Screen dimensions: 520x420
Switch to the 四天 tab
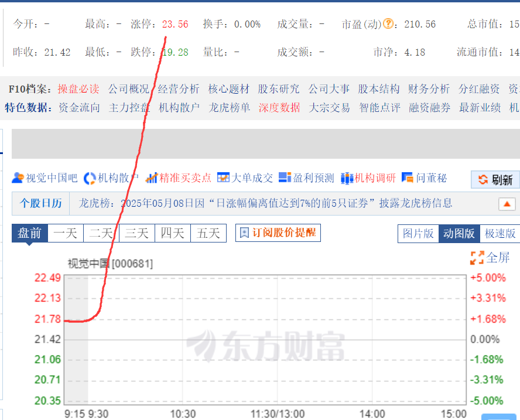pyautogui.click(x=172, y=233)
